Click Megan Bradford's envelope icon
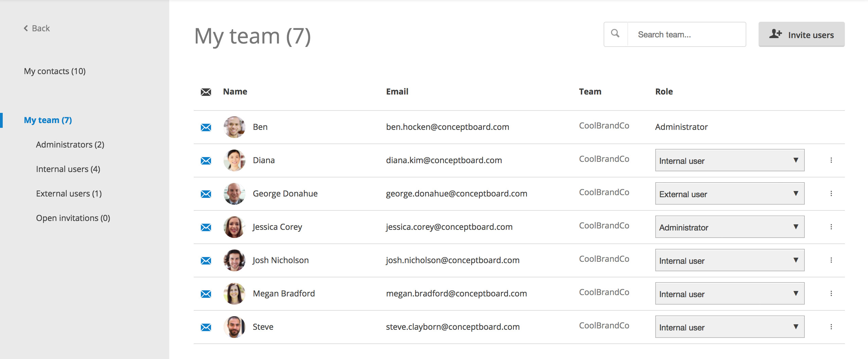The height and width of the screenshot is (359, 868). (206, 294)
